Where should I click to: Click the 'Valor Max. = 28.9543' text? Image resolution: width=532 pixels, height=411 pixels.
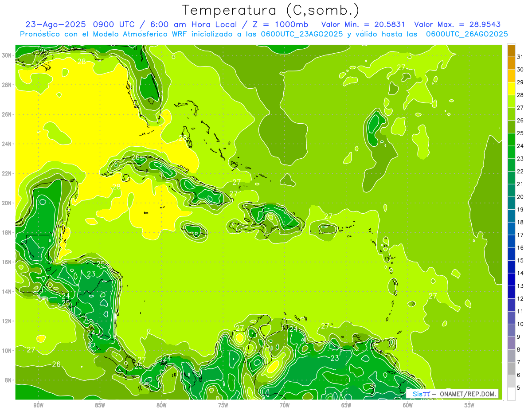[457, 24]
